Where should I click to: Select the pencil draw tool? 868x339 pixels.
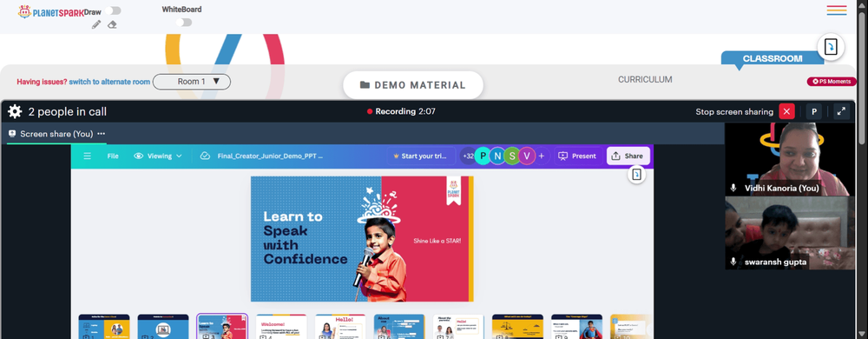96,24
